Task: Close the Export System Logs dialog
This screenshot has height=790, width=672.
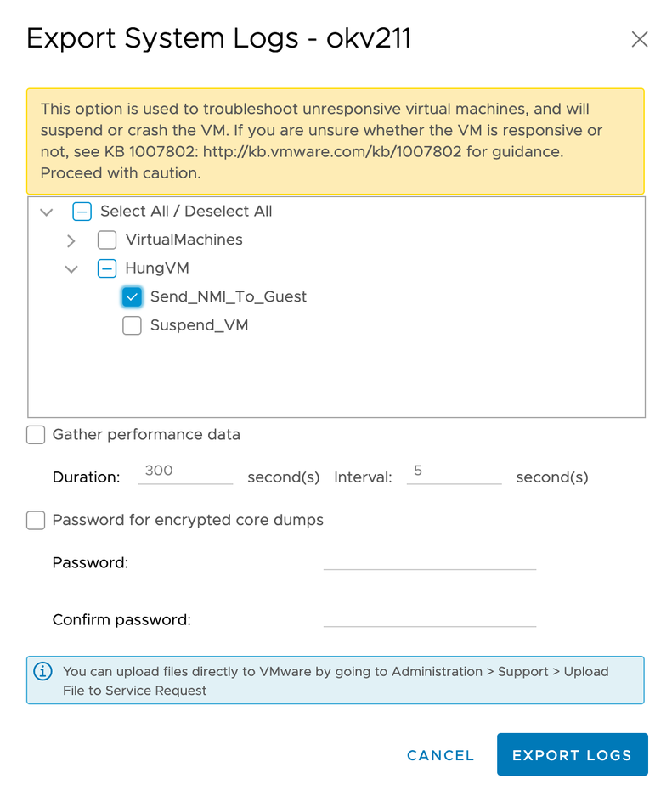Action: (640, 39)
